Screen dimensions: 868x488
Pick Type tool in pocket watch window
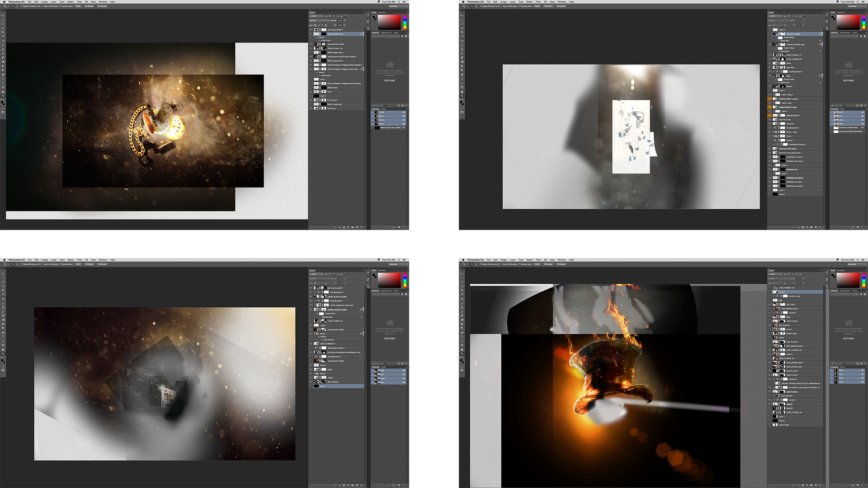pyautogui.click(x=3, y=79)
